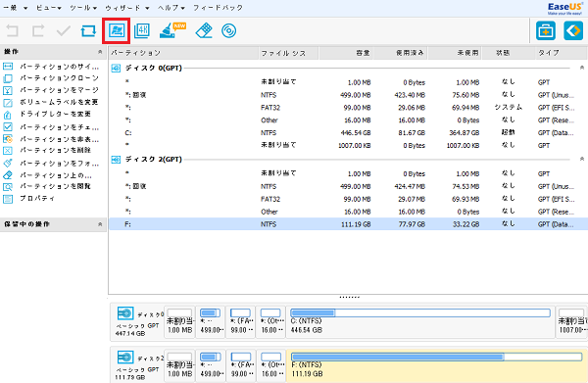The image size is (588, 383).
Task: Open the ビュー menu
Action: pos(49,8)
